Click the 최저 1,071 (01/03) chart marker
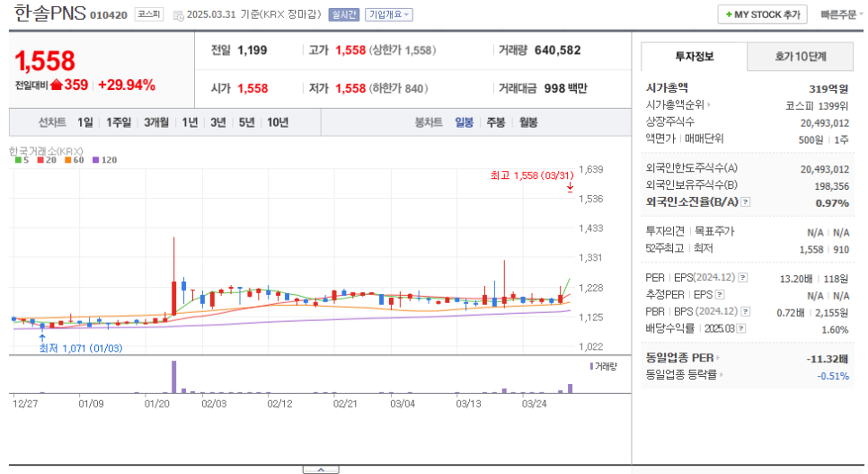The image size is (868, 474). coord(81,348)
